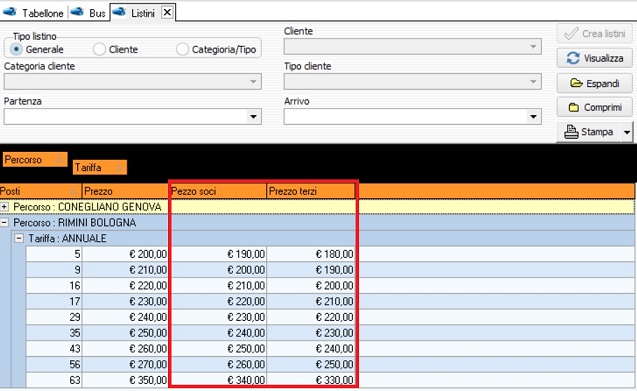
Task: Click the Tariffa grouping chip
Action: pyautogui.click(x=100, y=167)
